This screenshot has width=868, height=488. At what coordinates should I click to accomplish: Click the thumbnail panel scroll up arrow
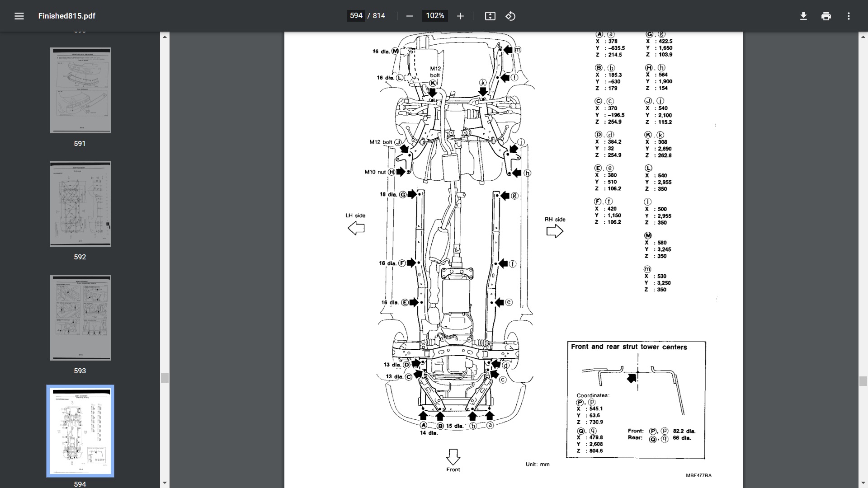click(x=165, y=37)
